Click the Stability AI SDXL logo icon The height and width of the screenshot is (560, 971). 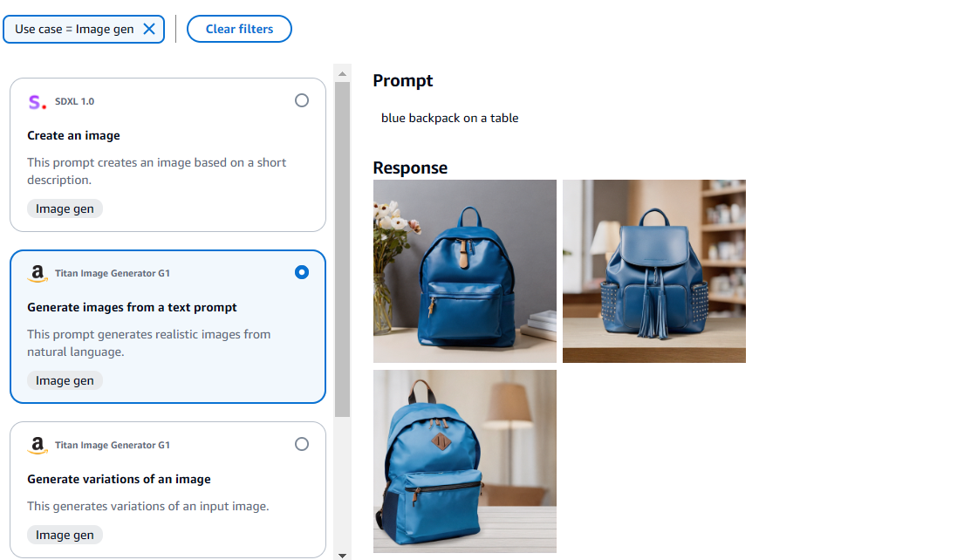coord(38,101)
